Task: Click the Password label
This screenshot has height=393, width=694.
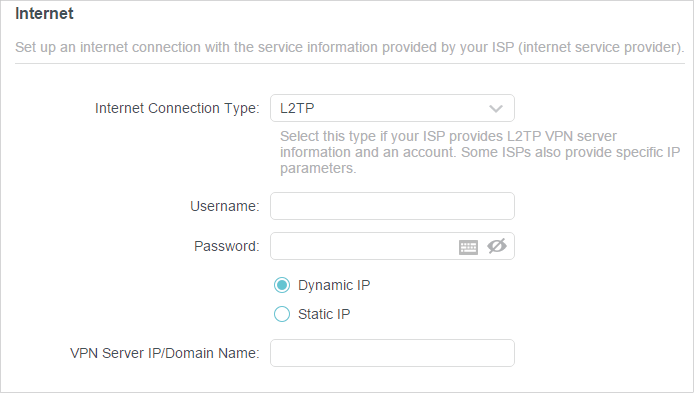Action: point(227,246)
